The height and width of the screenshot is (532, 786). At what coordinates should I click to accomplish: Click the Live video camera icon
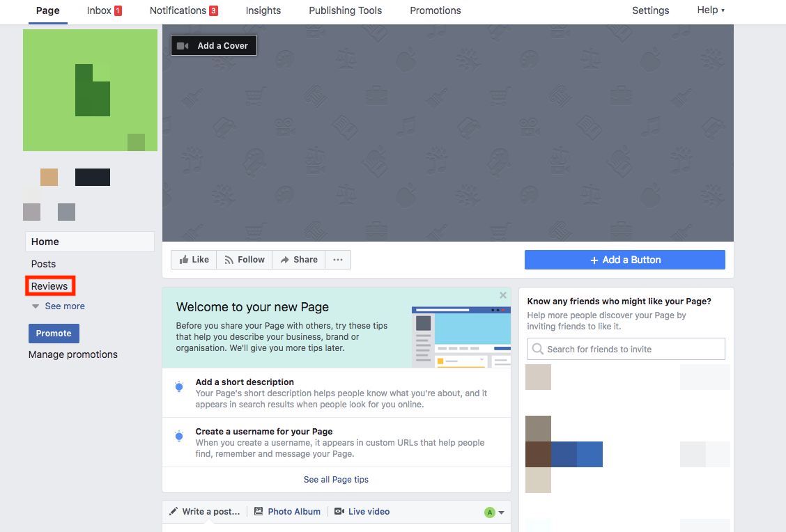coord(339,512)
